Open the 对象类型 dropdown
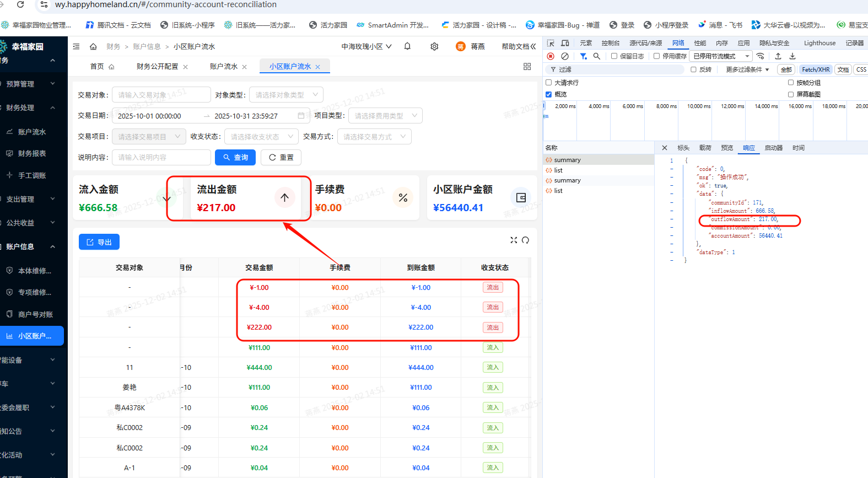This screenshot has width=868, height=478. tap(286, 95)
